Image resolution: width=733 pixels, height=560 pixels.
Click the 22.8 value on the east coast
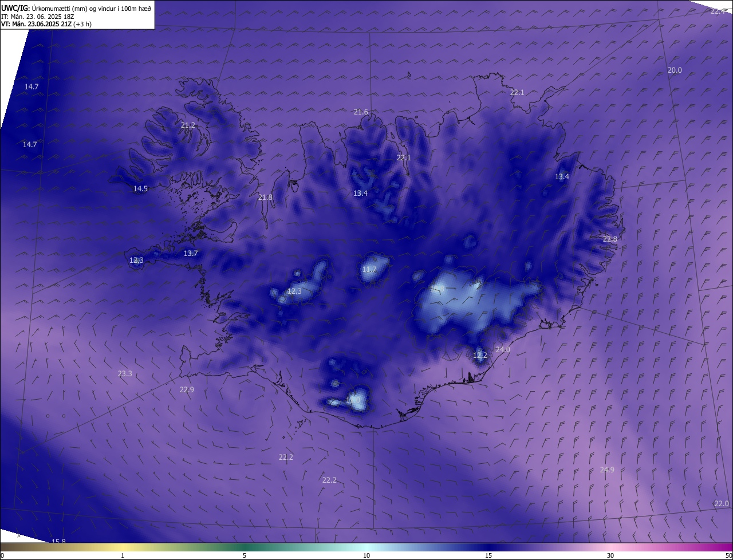click(610, 239)
